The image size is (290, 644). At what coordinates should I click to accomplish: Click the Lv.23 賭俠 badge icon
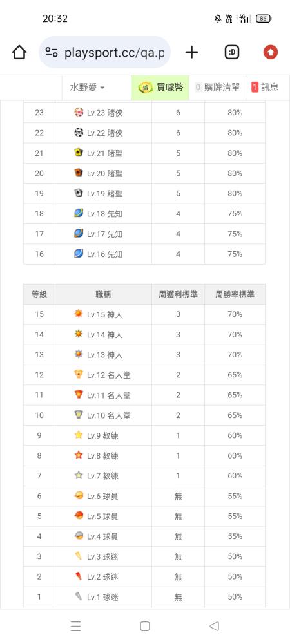pos(79,112)
